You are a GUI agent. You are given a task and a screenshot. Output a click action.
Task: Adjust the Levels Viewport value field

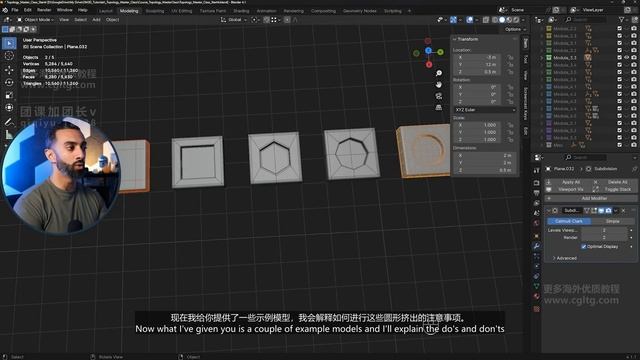pos(604,230)
